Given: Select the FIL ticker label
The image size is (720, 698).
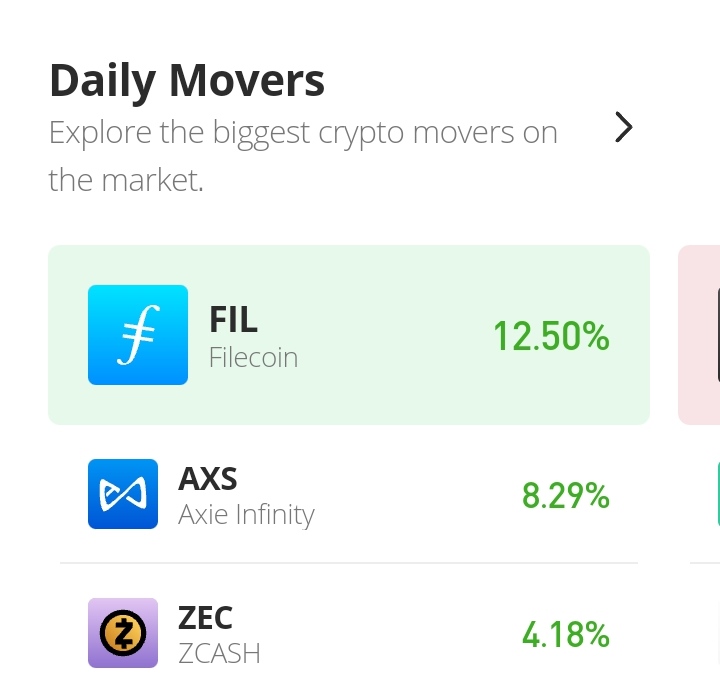Looking at the screenshot, I should click(233, 319).
